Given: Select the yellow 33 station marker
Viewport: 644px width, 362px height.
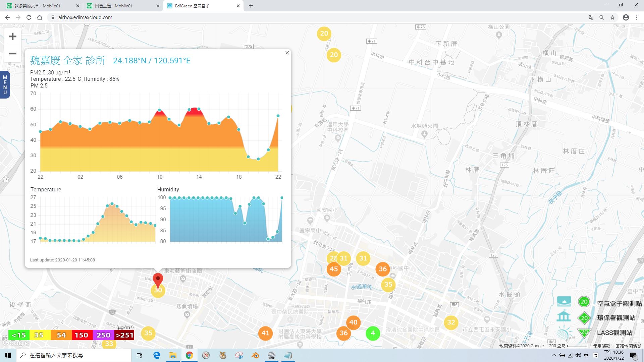Looking at the screenshot, I should click(109, 344).
